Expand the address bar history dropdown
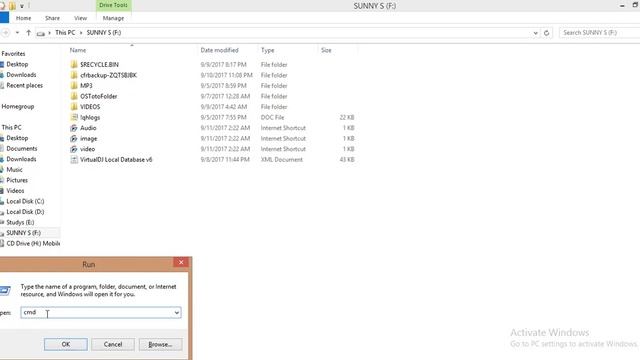The height and width of the screenshot is (360, 640). pos(535,33)
